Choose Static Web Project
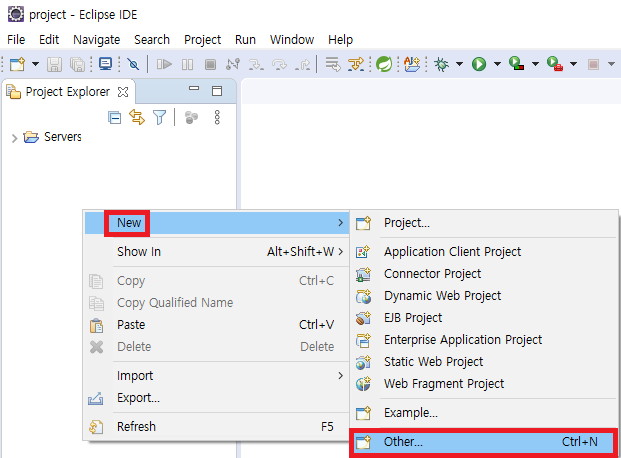Viewport: 621px width, 458px height. point(484,362)
